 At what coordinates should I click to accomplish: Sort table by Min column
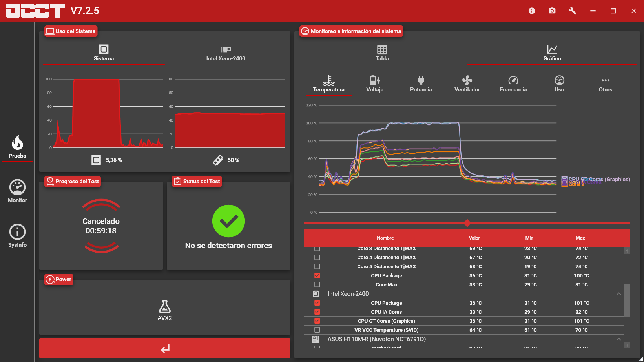(529, 238)
